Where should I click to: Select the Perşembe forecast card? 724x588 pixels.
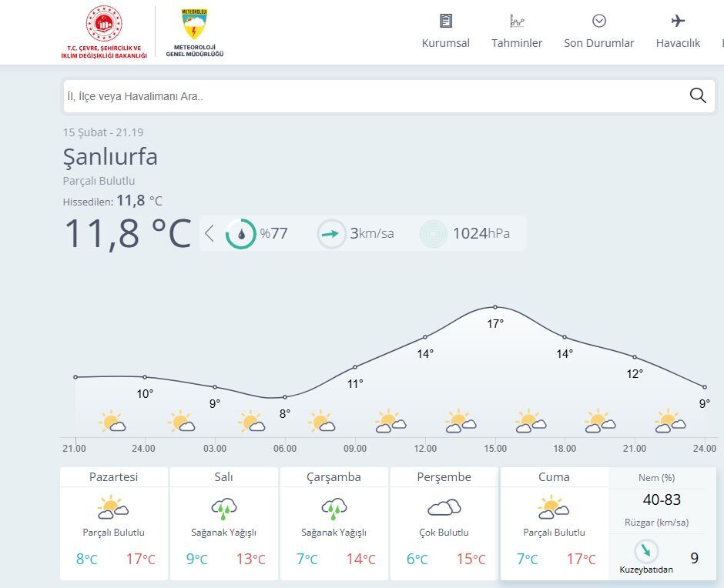coord(444,523)
